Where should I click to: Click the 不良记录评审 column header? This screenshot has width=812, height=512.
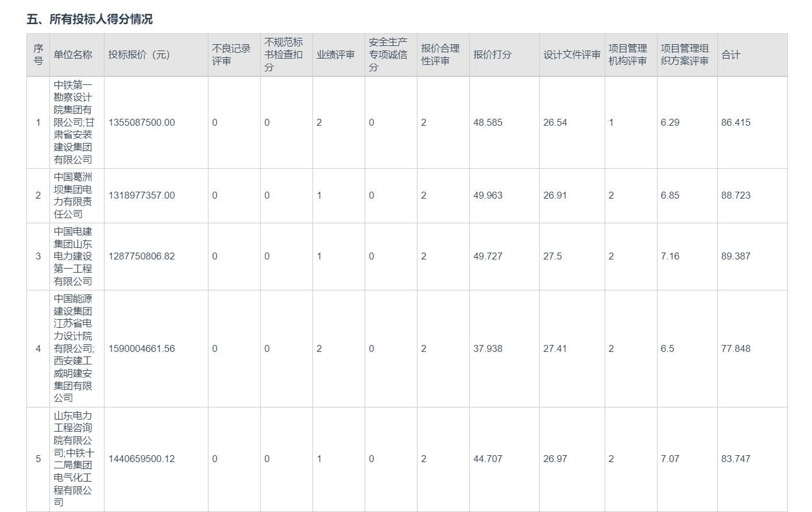click(x=231, y=55)
